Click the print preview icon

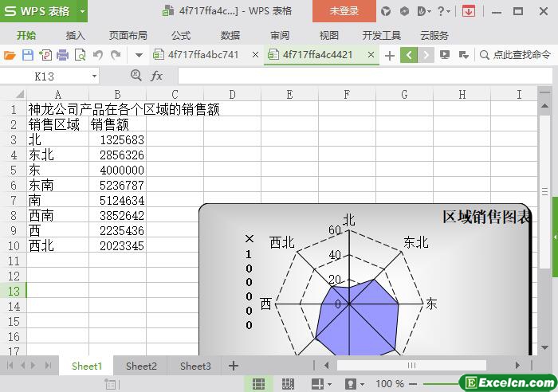80,55
